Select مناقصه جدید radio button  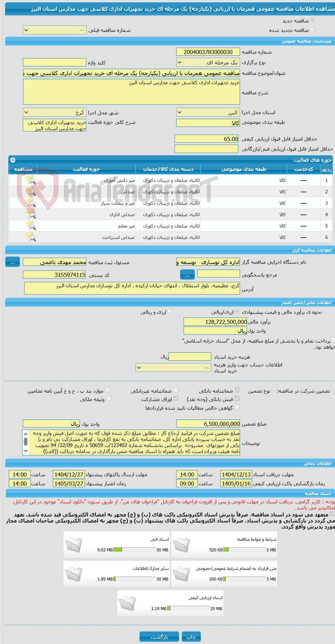pyautogui.click(x=312, y=20)
